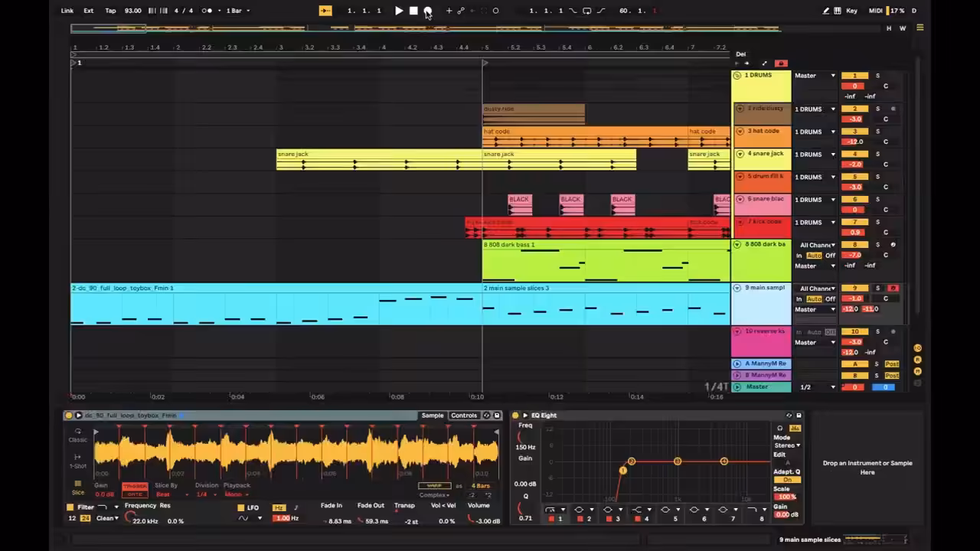Enable the LFO checkbox in Simpler
Screen dimensions: 980x551
240,508
